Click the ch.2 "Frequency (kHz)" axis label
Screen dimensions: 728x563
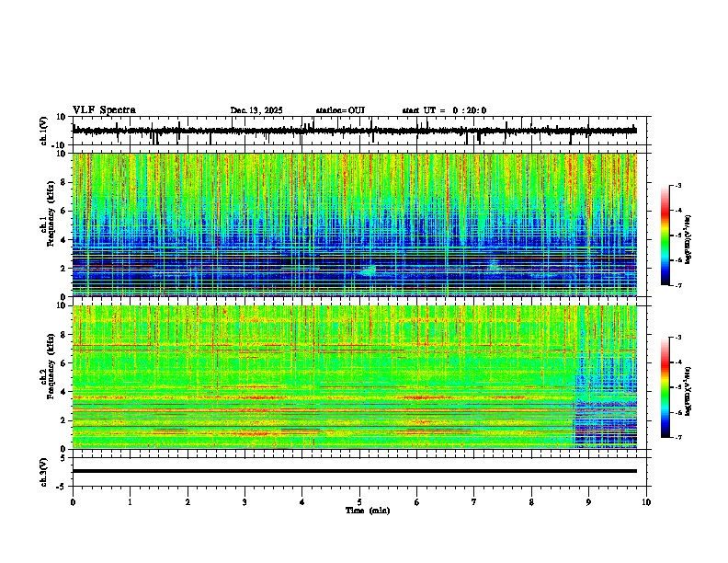point(51,366)
